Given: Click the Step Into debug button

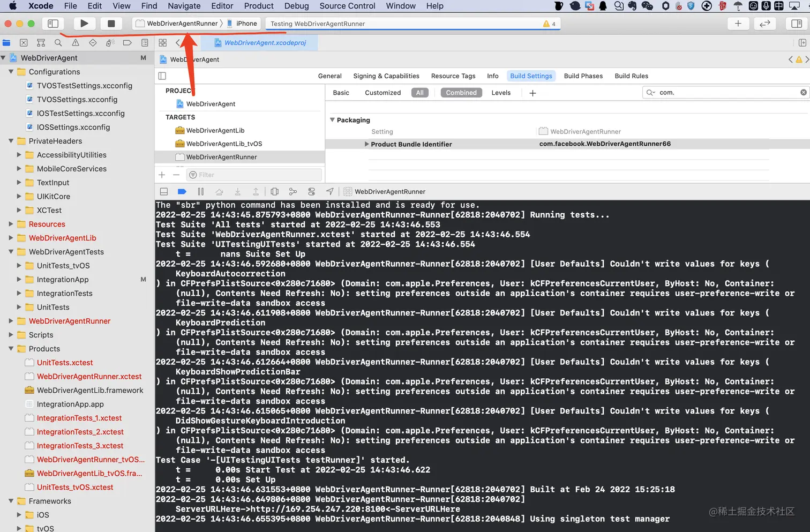Looking at the screenshot, I should click(x=237, y=192).
